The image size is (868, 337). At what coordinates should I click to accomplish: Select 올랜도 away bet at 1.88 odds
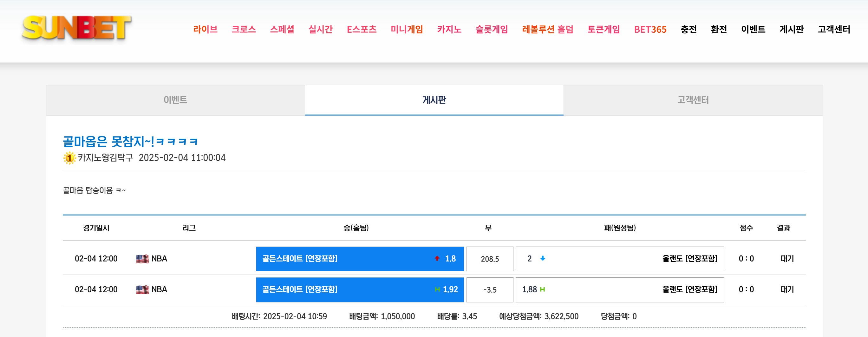point(619,289)
